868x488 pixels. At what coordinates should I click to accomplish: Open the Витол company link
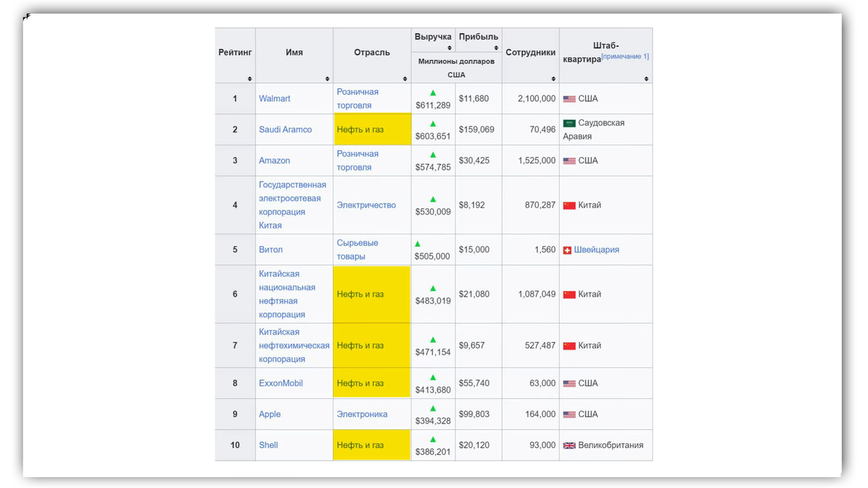(271, 249)
